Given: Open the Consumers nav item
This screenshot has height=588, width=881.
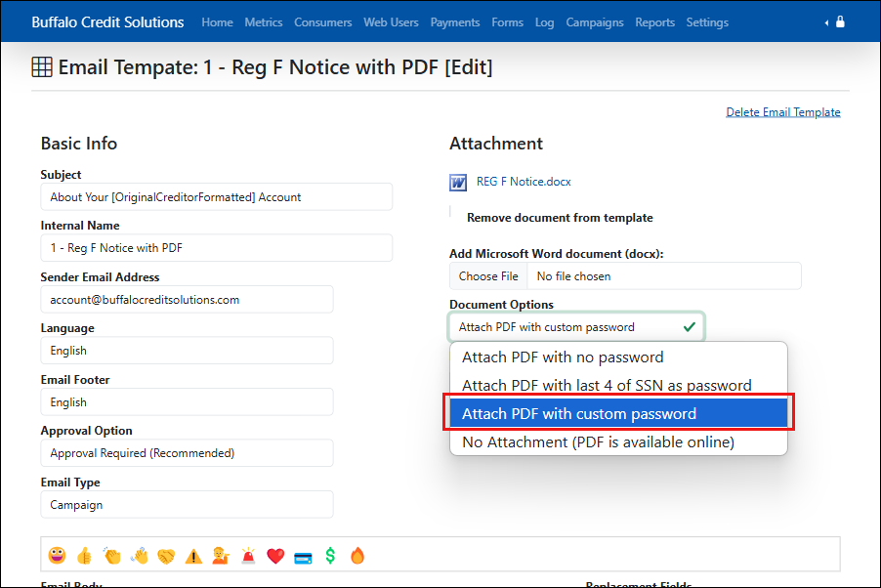Looking at the screenshot, I should pyautogui.click(x=323, y=22).
